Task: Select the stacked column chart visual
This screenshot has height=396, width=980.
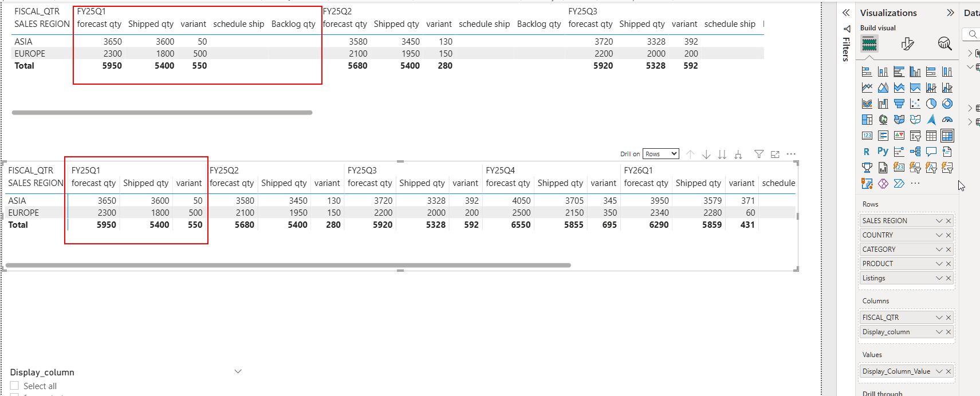Action: pyautogui.click(x=883, y=72)
